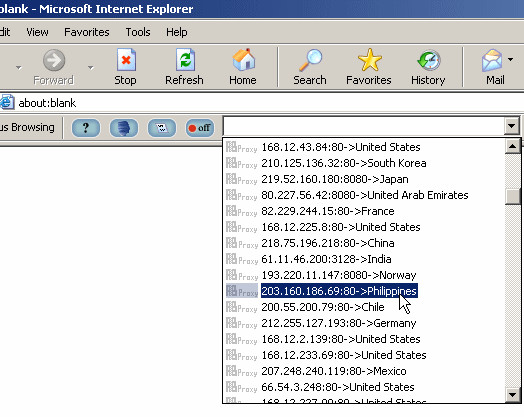The image size is (524, 417).
Task: Expand the Forward history dropdown arrow
Action: click(x=91, y=67)
